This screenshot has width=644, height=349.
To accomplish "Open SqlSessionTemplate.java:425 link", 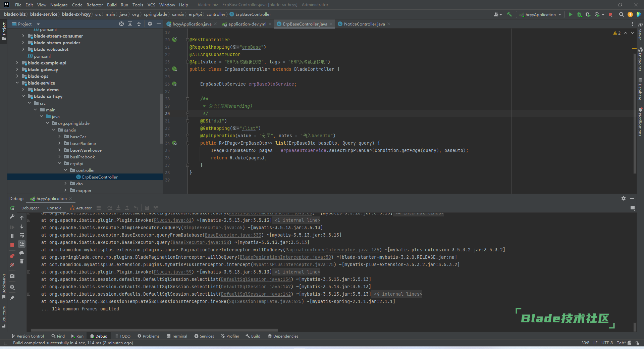I will point(265,301).
